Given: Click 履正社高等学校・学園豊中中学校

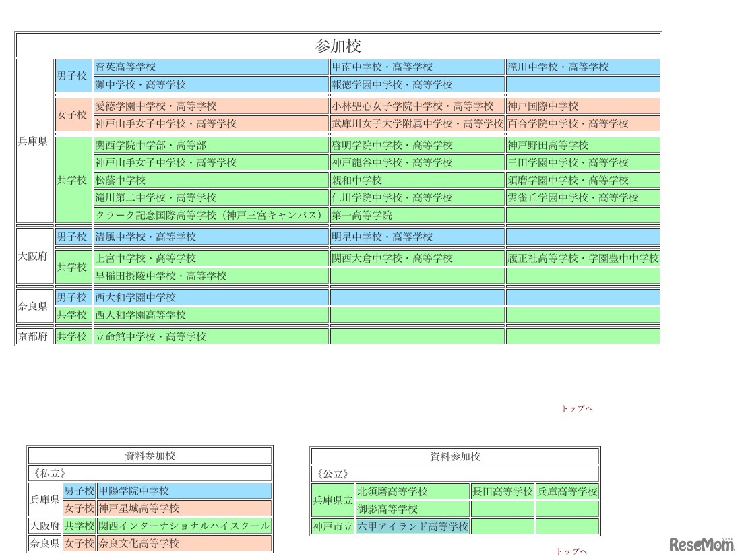Looking at the screenshot, I should 583,258.
